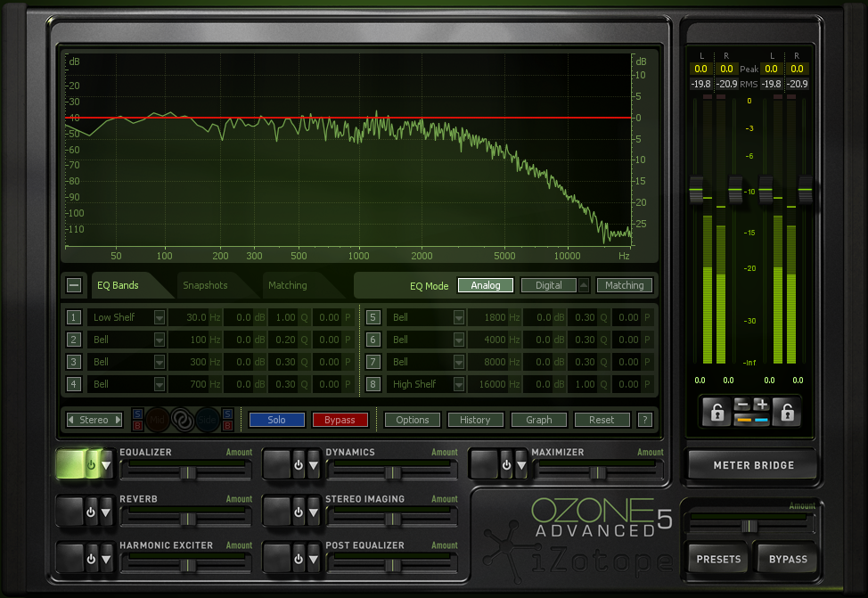Toggle EQ band 5 on or off
Image resolution: width=868 pixels, height=598 pixels.
[373, 317]
